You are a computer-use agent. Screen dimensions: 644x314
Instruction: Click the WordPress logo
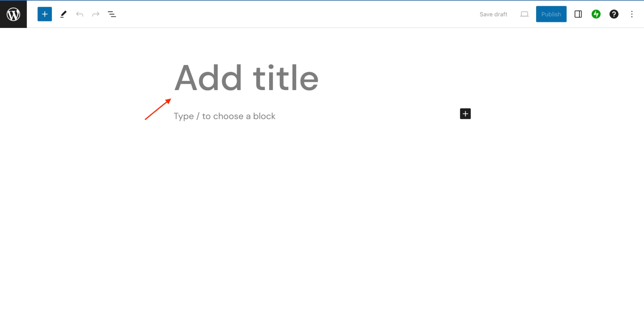pyautogui.click(x=13, y=14)
